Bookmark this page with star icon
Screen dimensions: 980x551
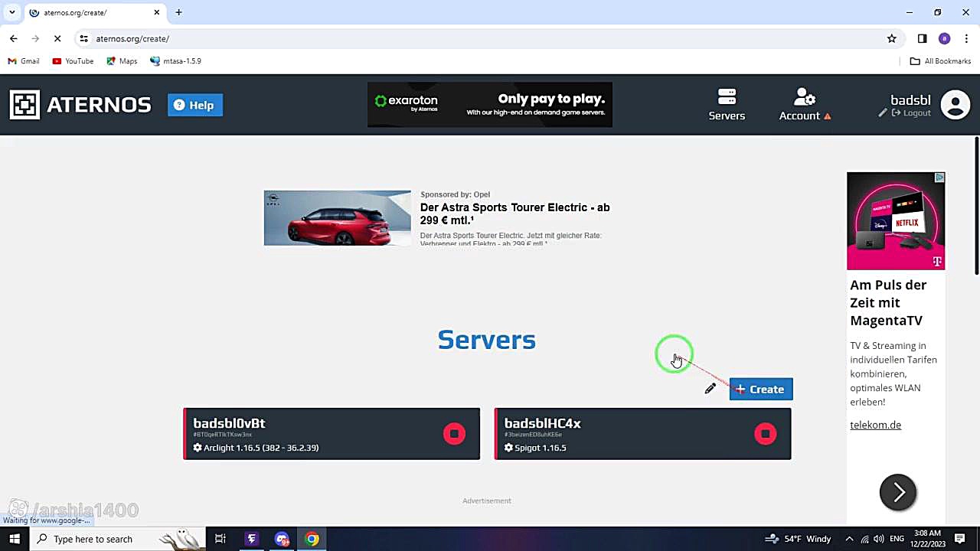[x=891, y=38]
